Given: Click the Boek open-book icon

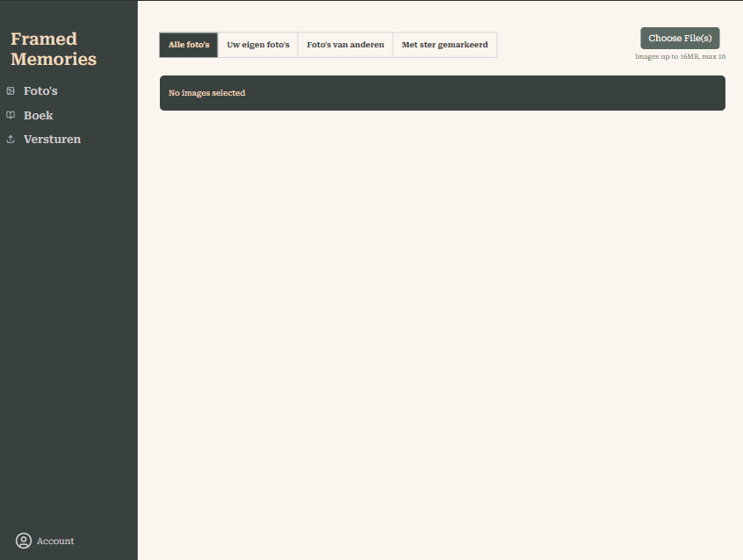Looking at the screenshot, I should coord(11,115).
